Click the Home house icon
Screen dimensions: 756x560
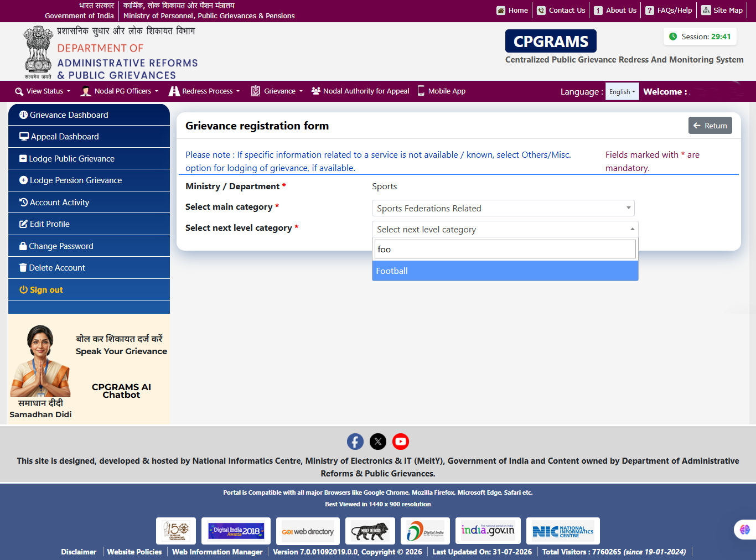point(501,11)
